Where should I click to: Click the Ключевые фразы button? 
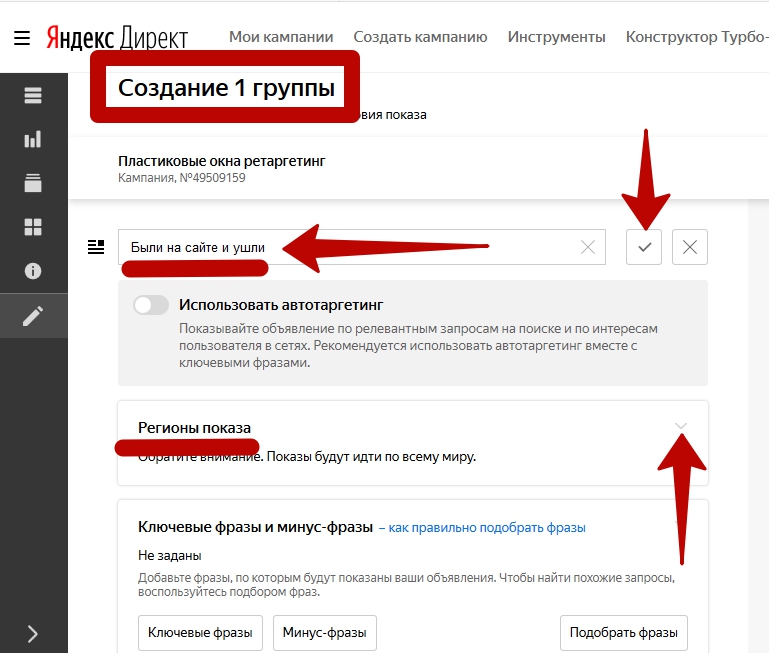[200, 632]
